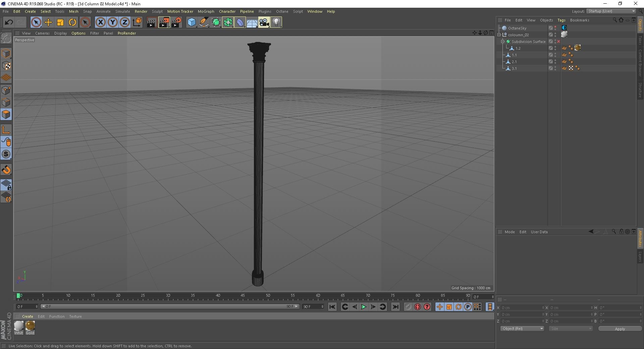Image resolution: width=644 pixels, height=349 pixels.
Task: Select the Whit material swatch
Action: (19, 328)
